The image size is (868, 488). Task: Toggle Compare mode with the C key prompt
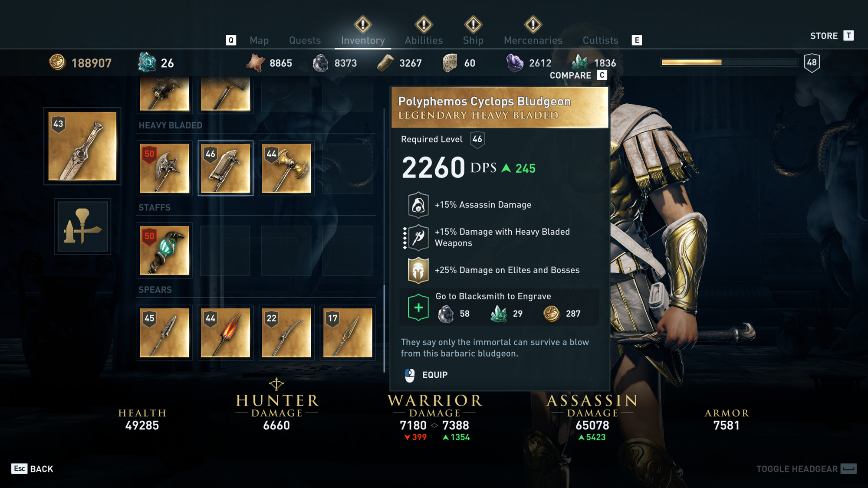578,75
